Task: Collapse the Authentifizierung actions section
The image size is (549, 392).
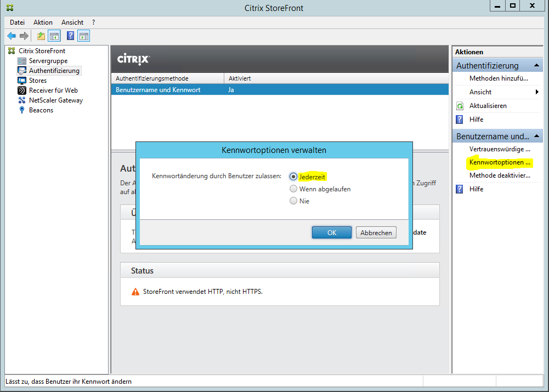Action: (536, 65)
